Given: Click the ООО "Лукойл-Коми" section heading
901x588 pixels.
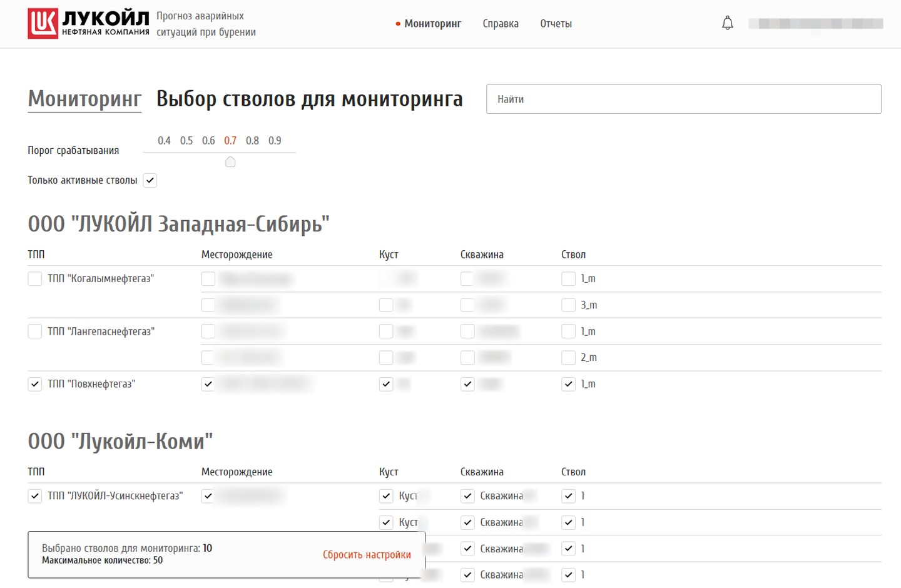Looking at the screenshot, I should coord(120,442).
